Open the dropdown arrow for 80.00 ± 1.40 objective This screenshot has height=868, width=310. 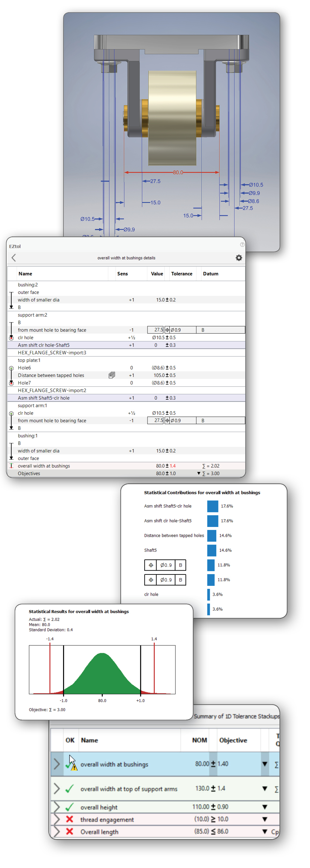pos(265,764)
